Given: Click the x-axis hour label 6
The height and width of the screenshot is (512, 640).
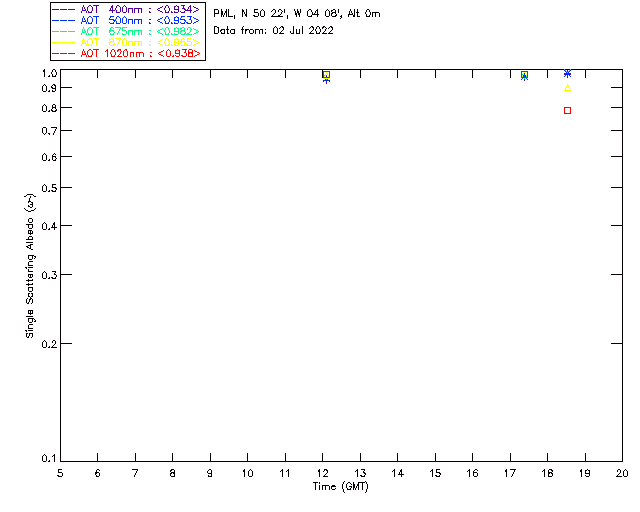Looking at the screenshot, I should 98,473.
